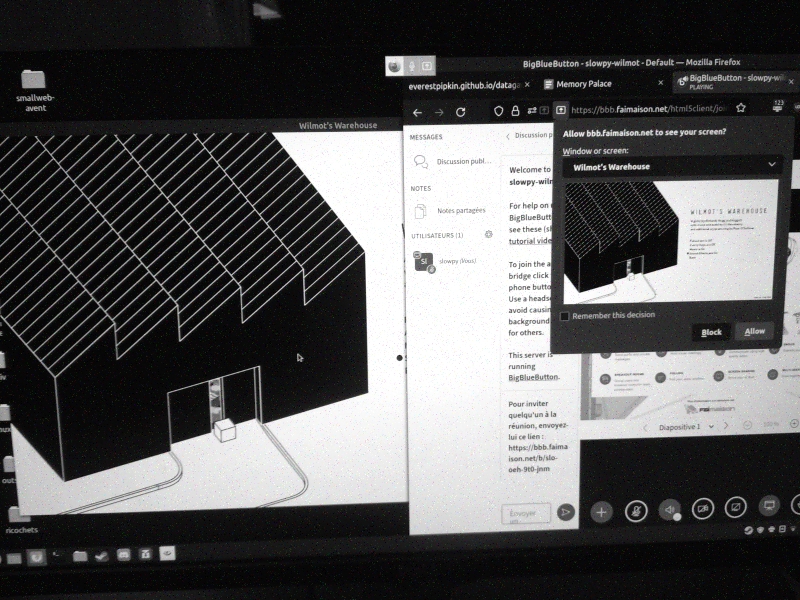Open the site permissions icon in address bar
The width and height of the screenshot is (800, 600).
532,110
